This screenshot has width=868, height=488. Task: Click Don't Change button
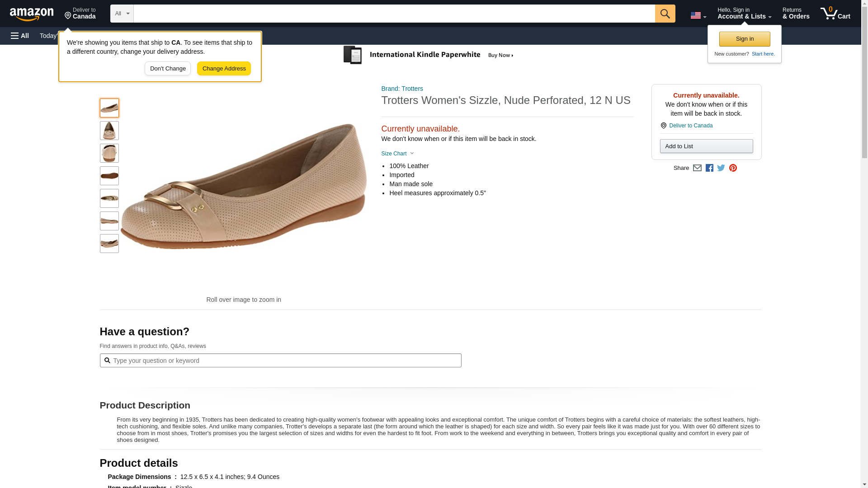[168, 69]
